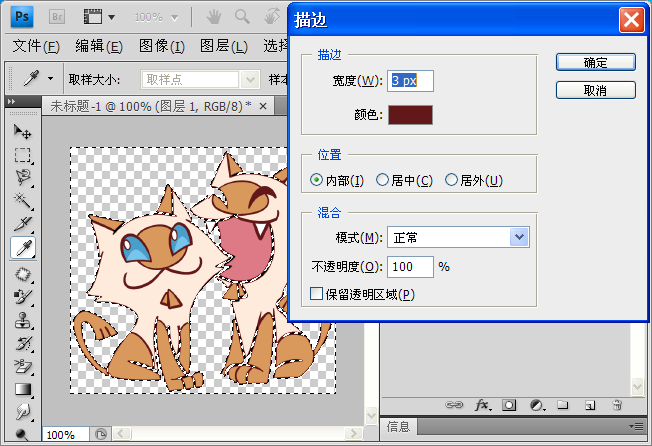Select the Brush tool
Viewport: 652px width, 446px height.
22,297
